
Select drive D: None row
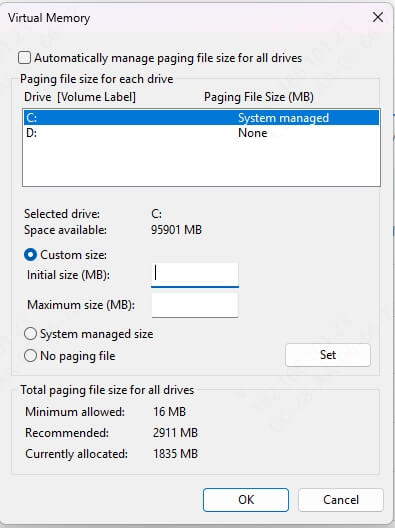point(201,133)
